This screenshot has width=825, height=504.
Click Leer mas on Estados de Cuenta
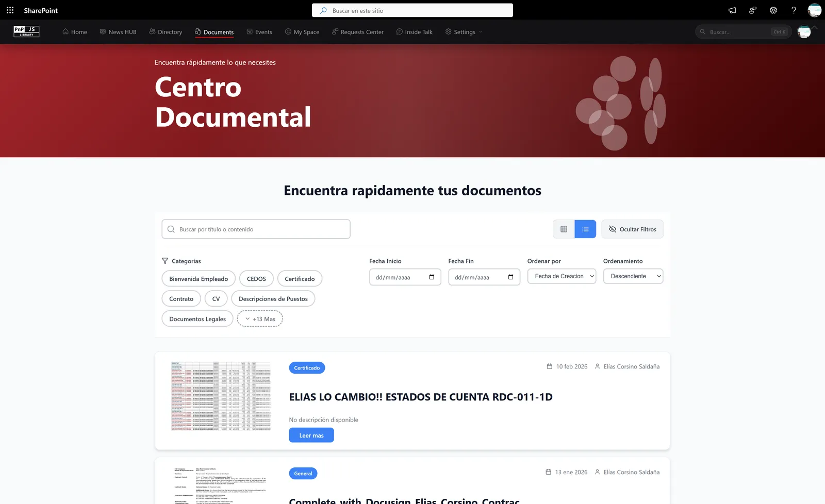coord(311,435)
